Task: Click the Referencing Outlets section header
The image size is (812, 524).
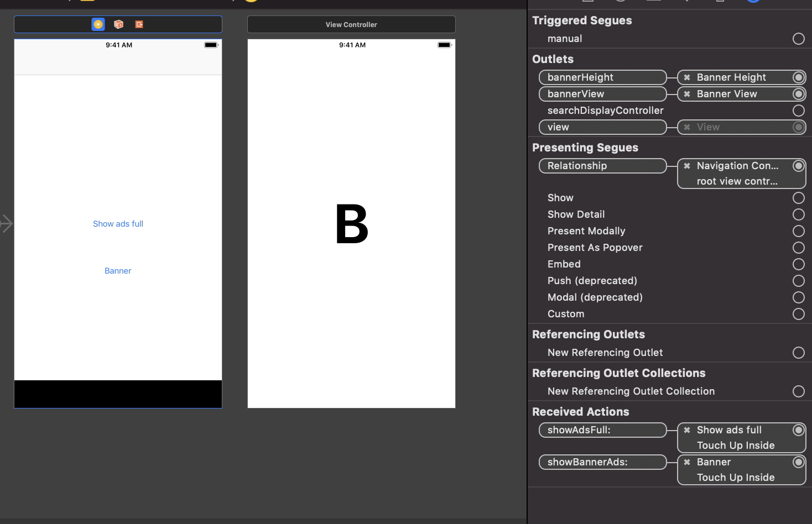Action: 589,334
